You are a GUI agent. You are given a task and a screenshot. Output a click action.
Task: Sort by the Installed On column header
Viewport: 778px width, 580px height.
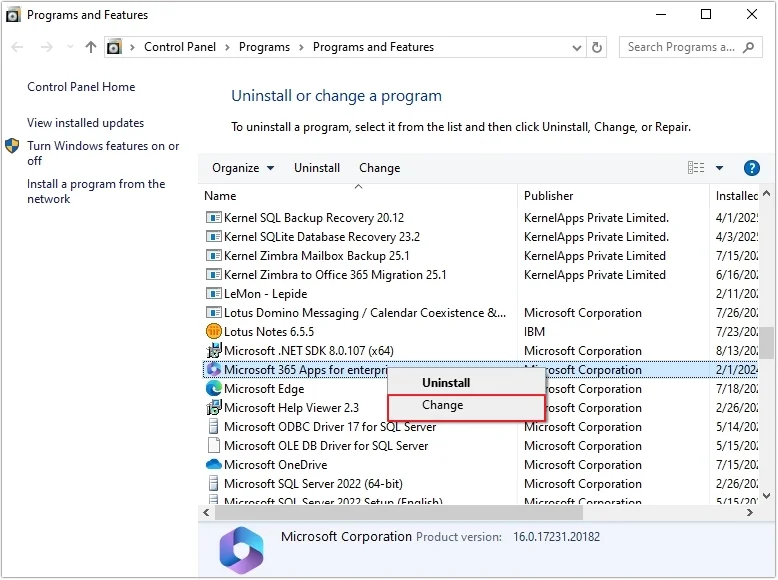(736, 196)
